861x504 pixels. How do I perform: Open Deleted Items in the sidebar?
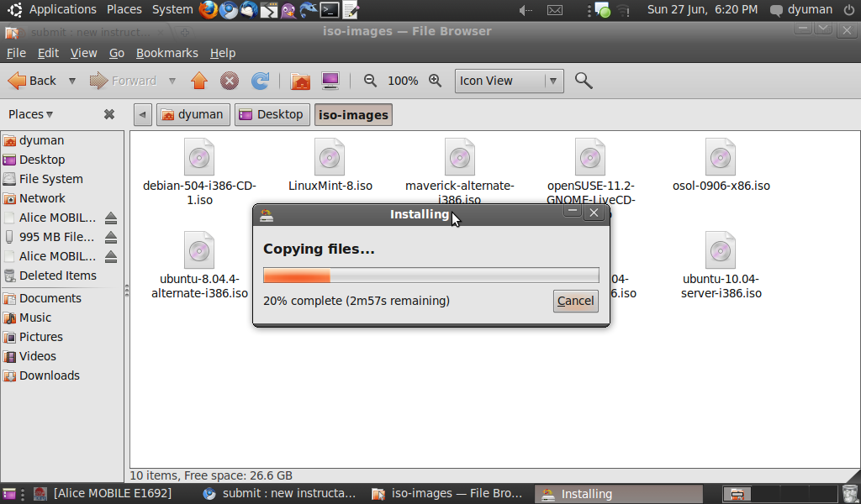point(62,276)
